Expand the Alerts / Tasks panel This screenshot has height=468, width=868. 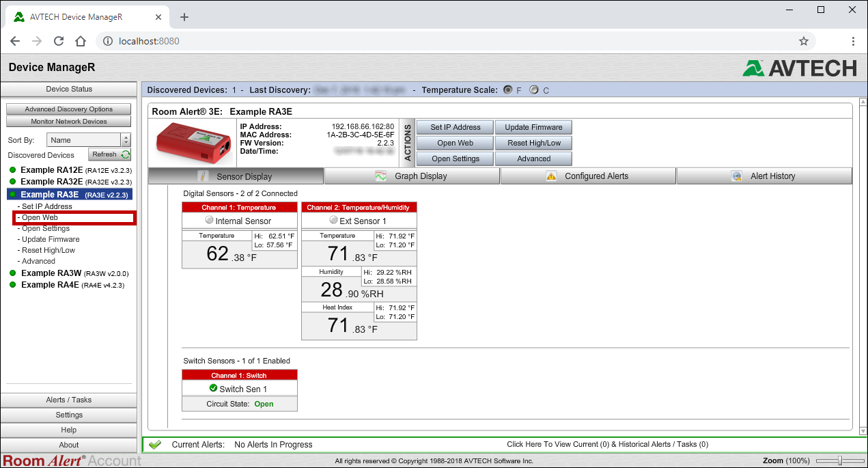coord(69,400)
